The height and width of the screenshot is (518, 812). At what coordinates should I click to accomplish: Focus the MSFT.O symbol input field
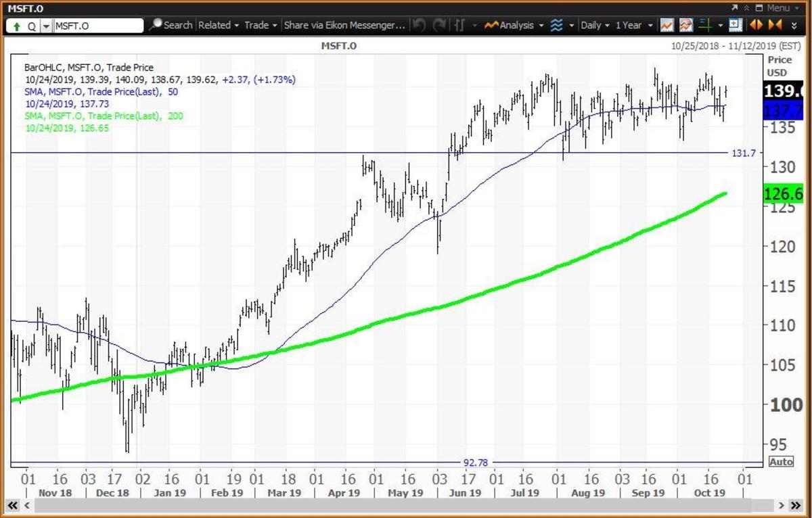[98, 26]
